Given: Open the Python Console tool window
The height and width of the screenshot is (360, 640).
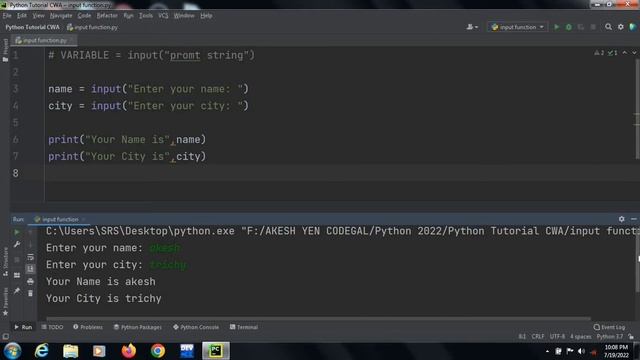Looking at the screenshot, I should 196,327.
